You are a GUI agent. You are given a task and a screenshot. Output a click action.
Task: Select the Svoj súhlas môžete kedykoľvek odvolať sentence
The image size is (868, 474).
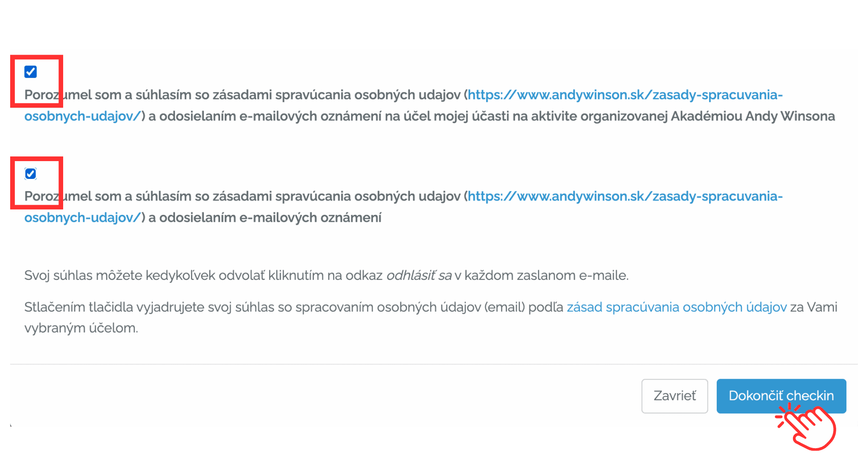tap(326, 275)
